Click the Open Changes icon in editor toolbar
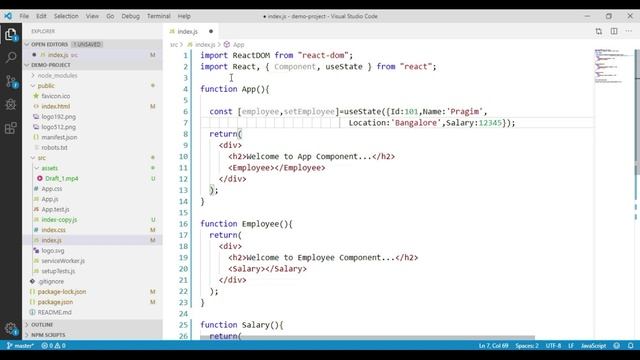Image resolution: width=640 pixels, height=360 pixels. [599, 31]
